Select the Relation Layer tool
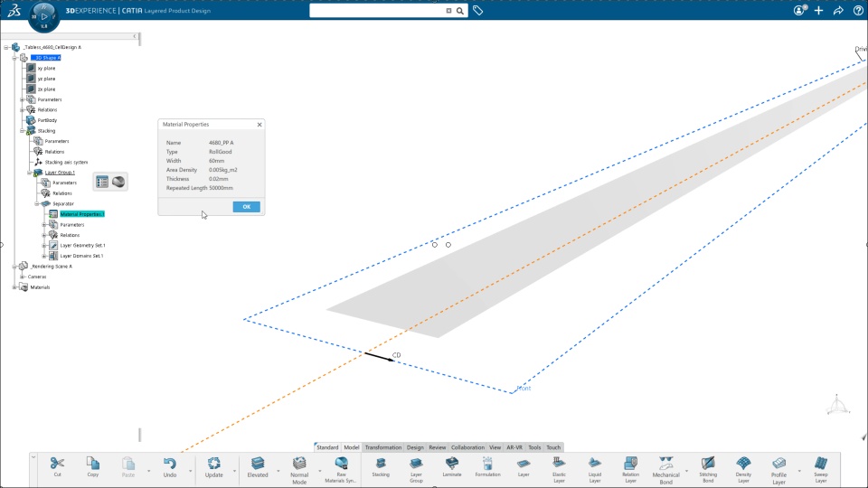This screenshot has height=488, width=868. 630,470
